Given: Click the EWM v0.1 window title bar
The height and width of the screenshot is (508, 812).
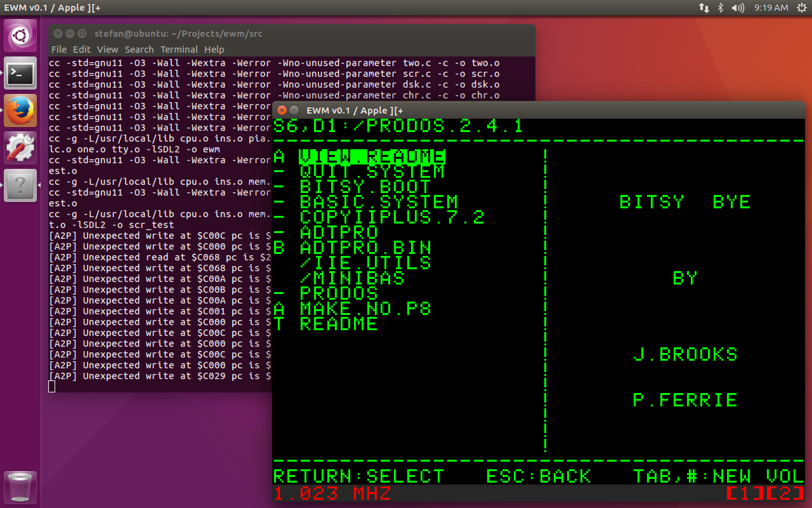Looking at the screenshot, I should 539,110.
